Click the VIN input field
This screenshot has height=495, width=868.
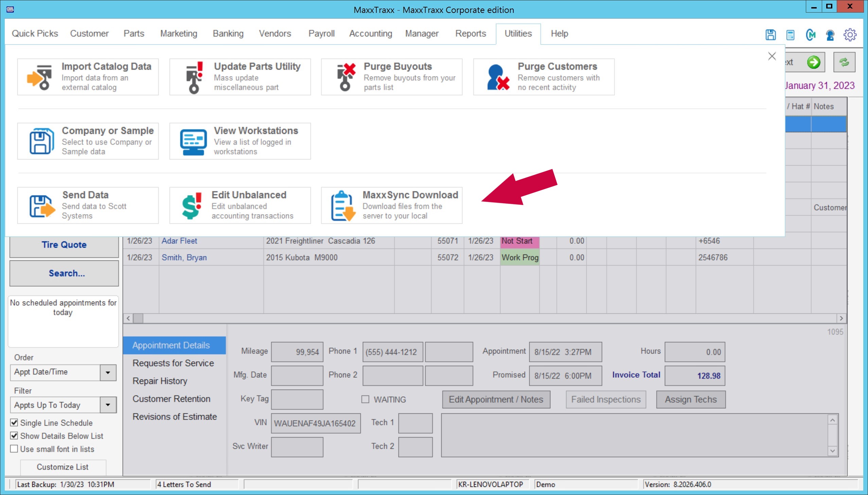[316, 423]
